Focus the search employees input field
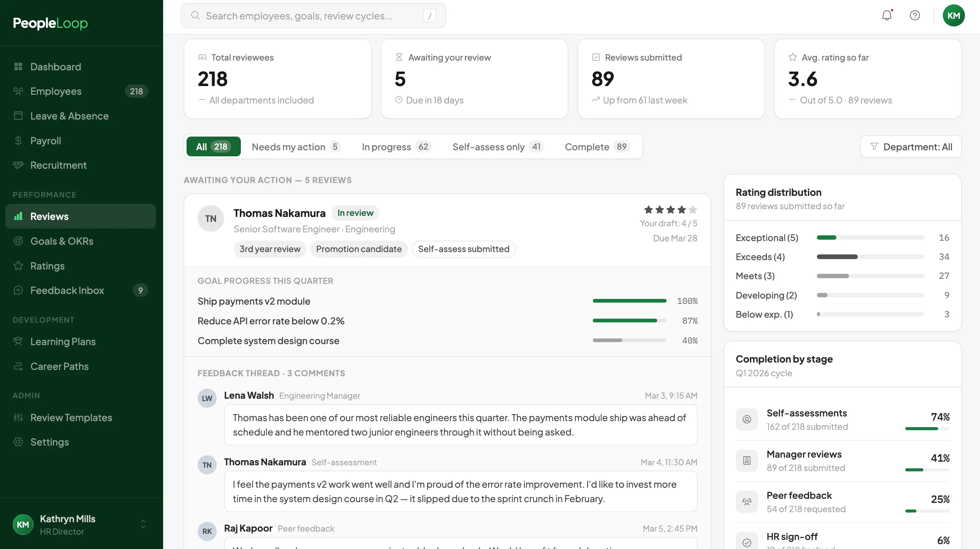 [x=313, y=16]
